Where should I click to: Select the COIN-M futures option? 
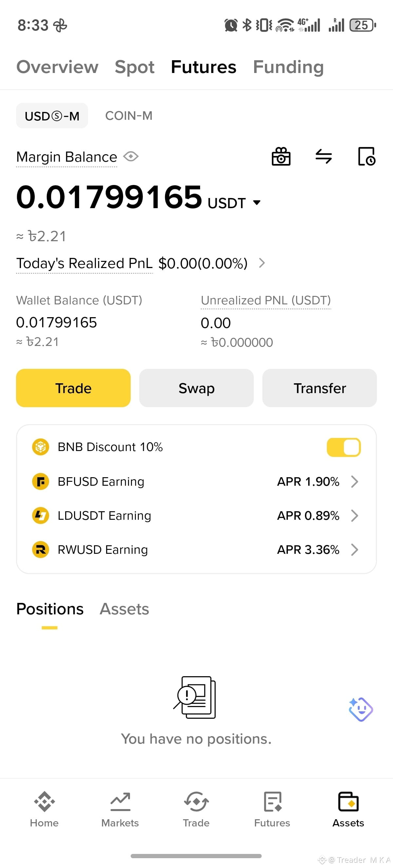coord(129,116)
